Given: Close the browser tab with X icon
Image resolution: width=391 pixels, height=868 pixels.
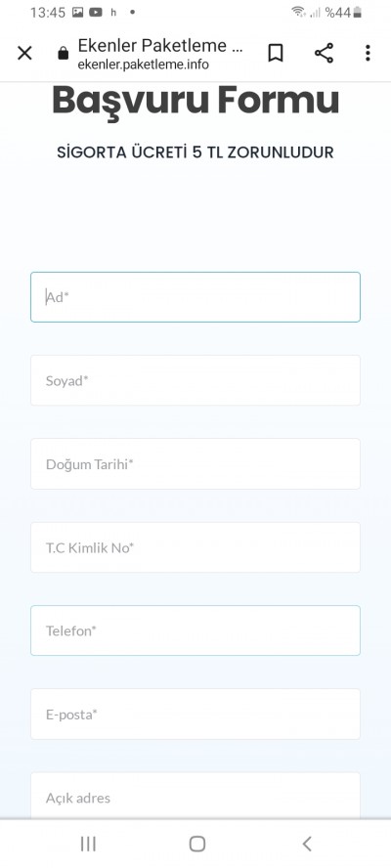Looking at the screenshot, I should 24,53.
